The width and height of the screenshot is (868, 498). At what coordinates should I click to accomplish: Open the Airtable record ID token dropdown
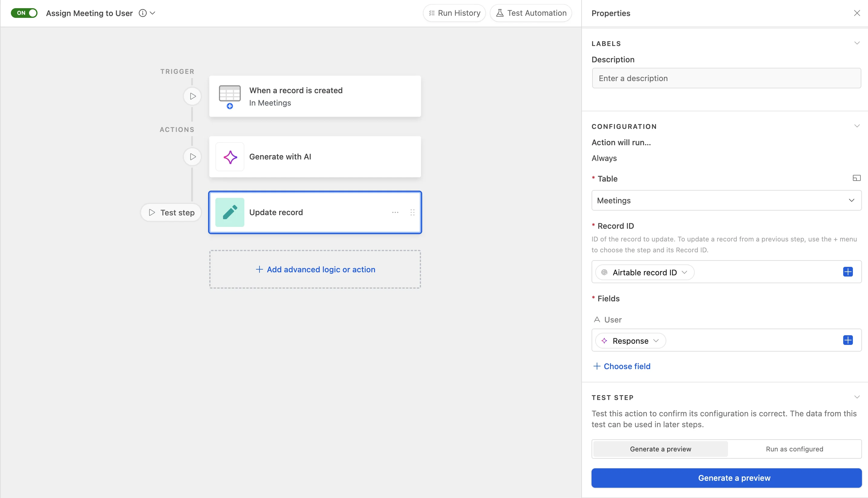pos(644,273)
